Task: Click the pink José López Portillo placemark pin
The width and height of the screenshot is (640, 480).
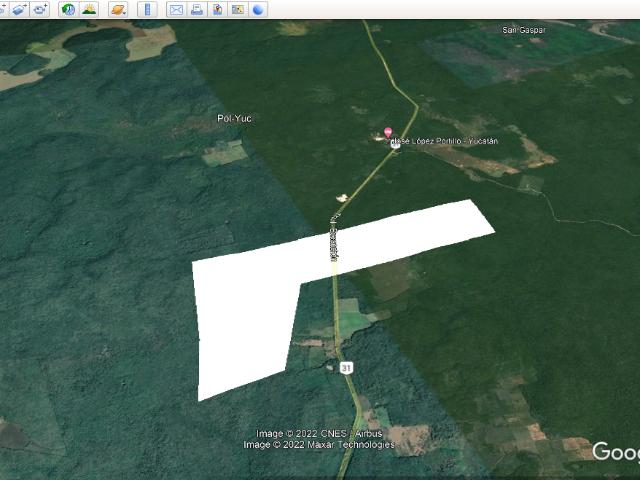Action: pyautogui.click(x=388, y=133)
